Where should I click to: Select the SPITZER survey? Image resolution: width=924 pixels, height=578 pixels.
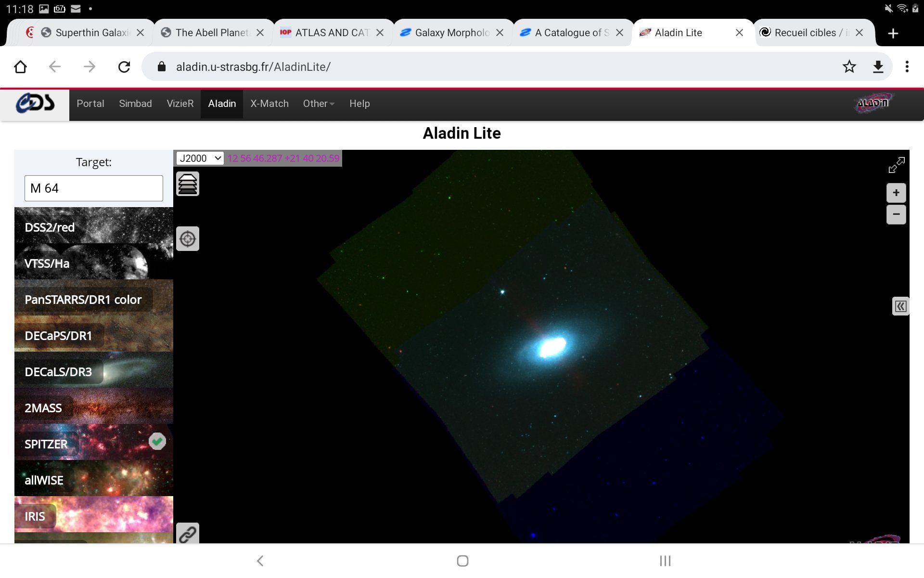(x=94, y=442)
